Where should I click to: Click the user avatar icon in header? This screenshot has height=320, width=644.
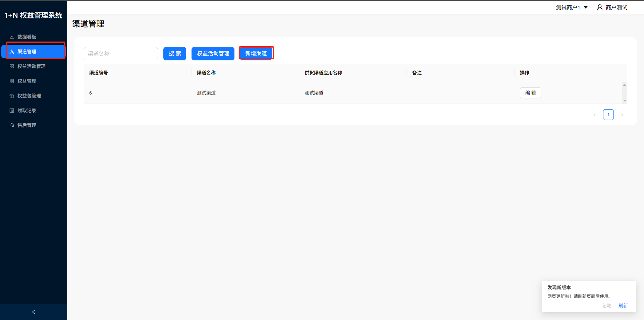click(599, 7)
